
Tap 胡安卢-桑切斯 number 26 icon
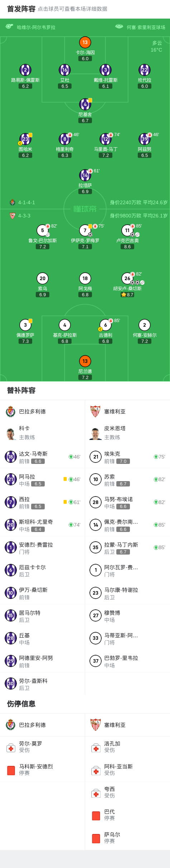pyautogui.click(x=127, y=278)
